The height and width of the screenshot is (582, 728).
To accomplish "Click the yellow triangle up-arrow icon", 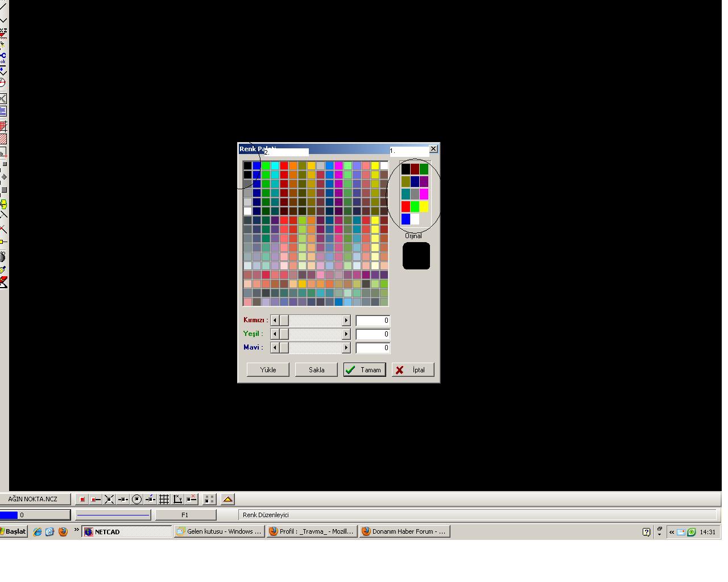I will (x=227, y=499).
